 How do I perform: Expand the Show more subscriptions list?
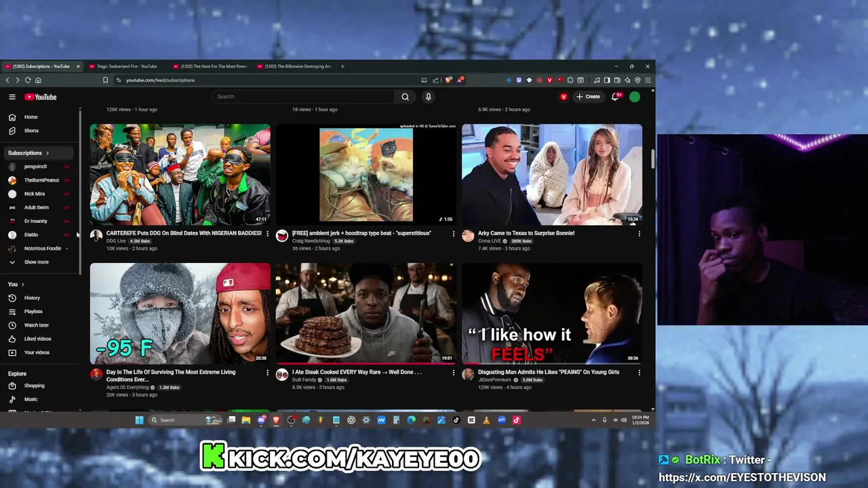[x=36, y=262]
